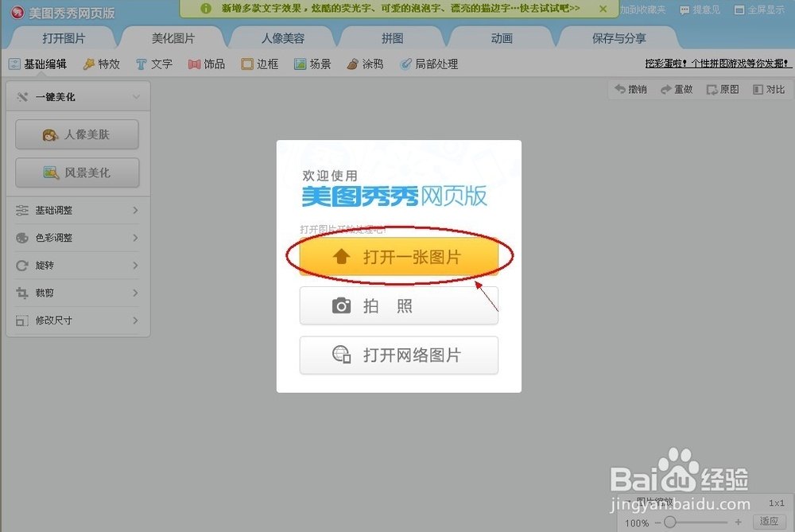This screenshot has width=795, height=532.
Task: Select the 边框 frame tool
Action: click(260, 64)
